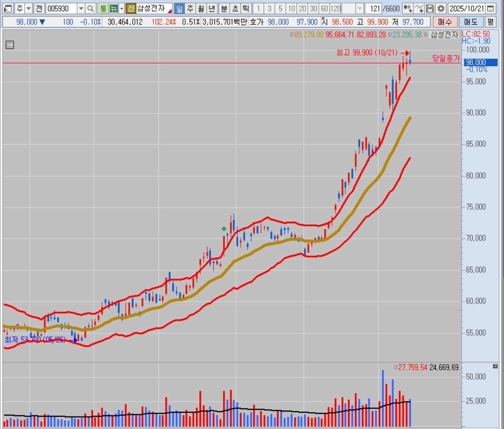Click the 신 badge icon before 삼성전자
The height and width of the screenshot is (429, 504).
pyautogui.click(x=131, y=8)
